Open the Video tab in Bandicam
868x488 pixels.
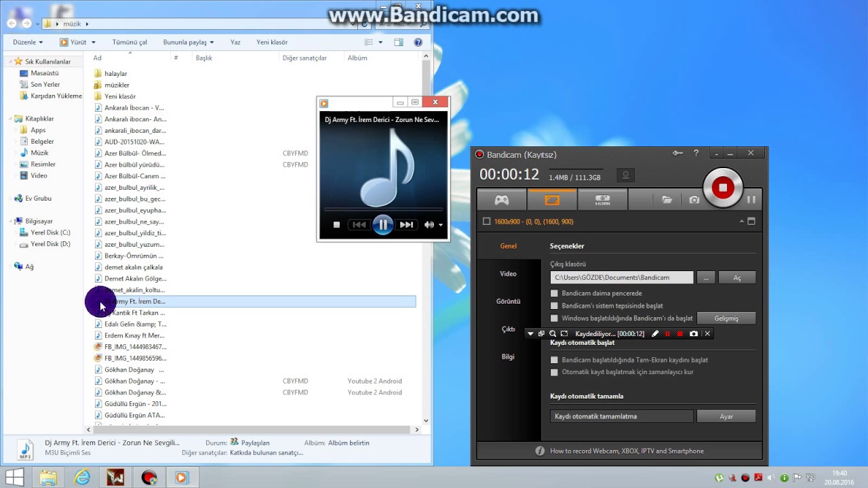pos(509,274)
